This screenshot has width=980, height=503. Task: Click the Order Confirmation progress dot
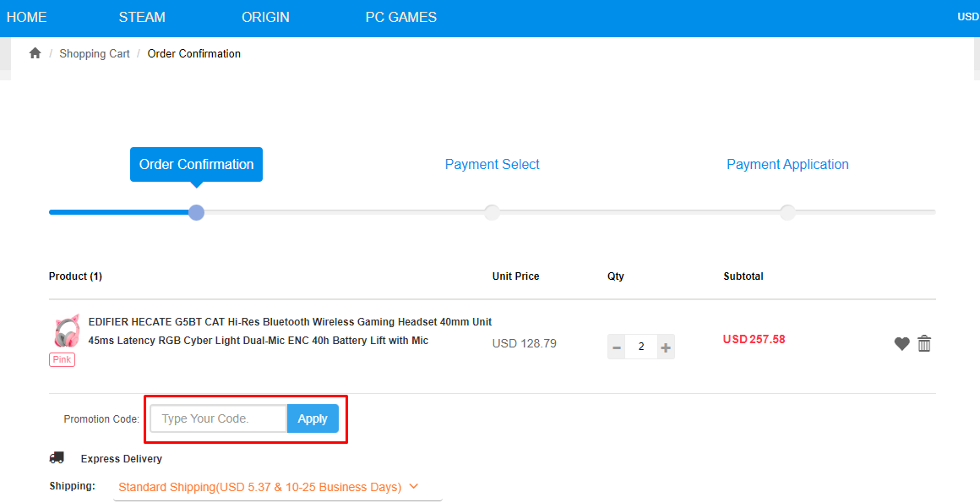[196, 213]
